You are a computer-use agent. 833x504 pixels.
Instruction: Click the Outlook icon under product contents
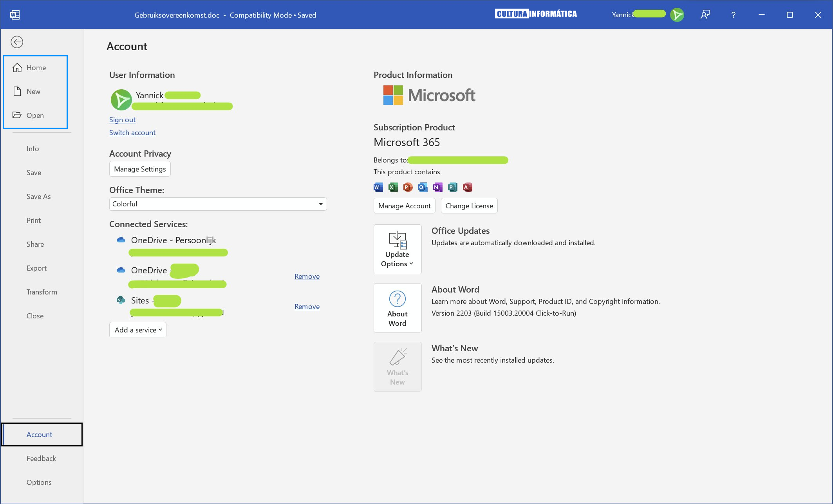click(423, 187)
